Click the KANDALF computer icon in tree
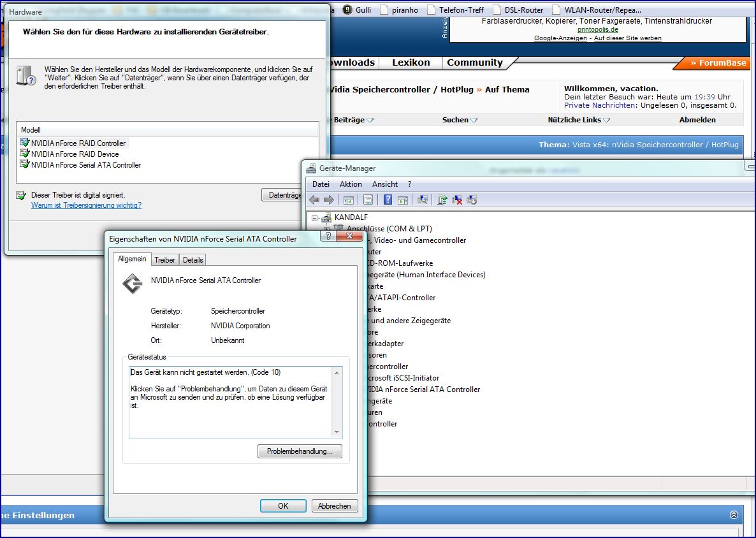 click(326, 217)
